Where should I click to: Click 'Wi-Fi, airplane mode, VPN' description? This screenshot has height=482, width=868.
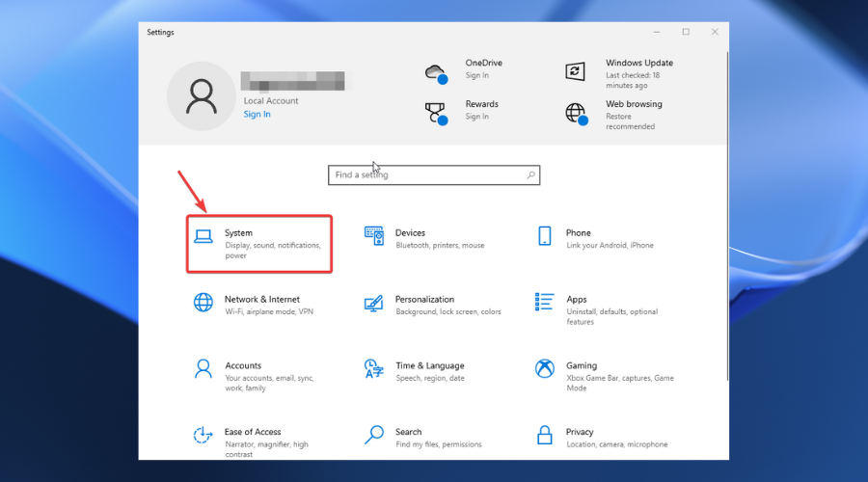click(x=269, y=312)
